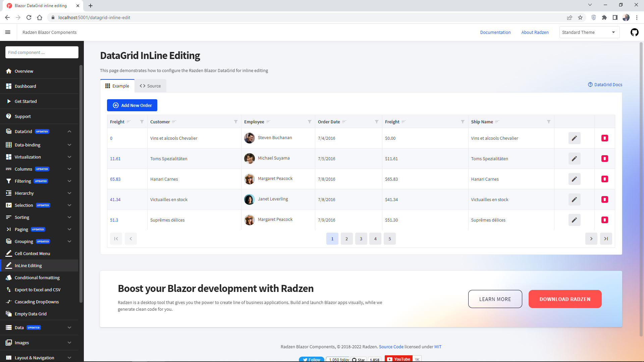Go to last page of grid
Screen dimensions: 644x362
(606, 239)
